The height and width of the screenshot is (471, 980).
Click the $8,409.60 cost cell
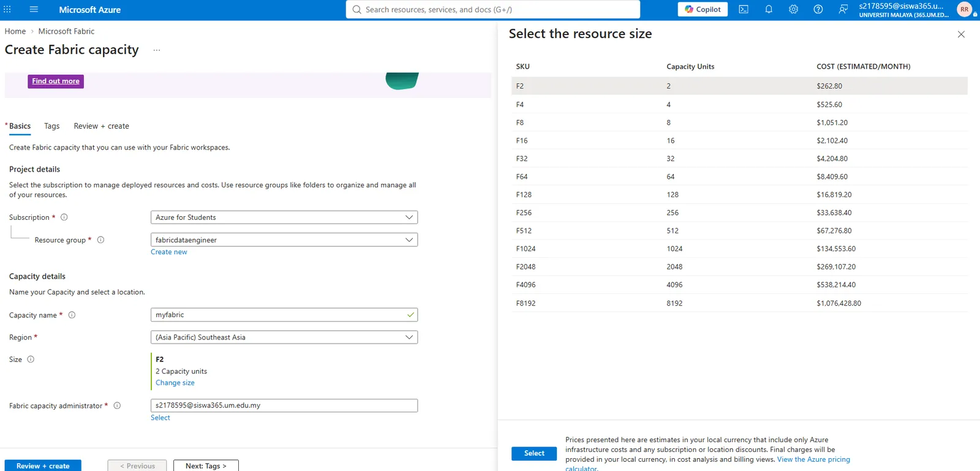click(x=832, y=176)
